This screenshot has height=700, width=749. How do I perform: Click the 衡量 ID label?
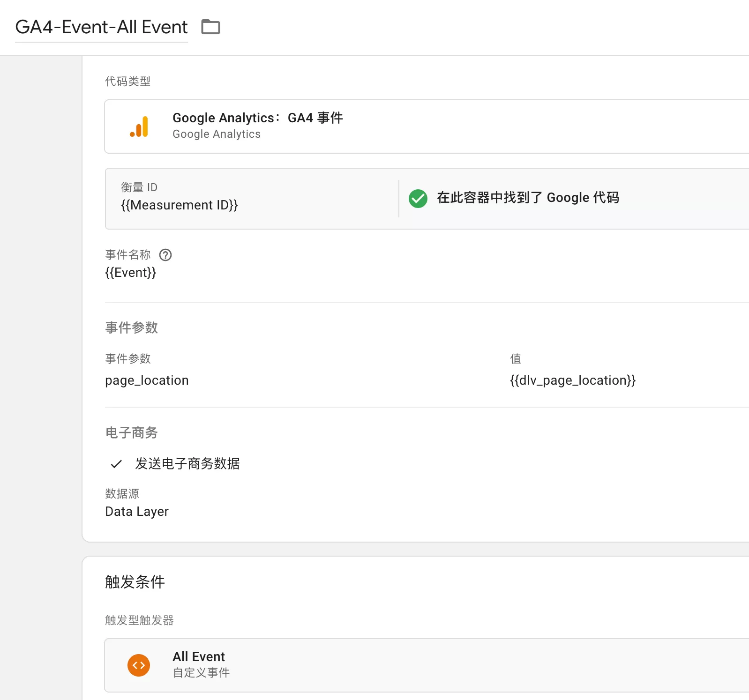tap(139, 187)
